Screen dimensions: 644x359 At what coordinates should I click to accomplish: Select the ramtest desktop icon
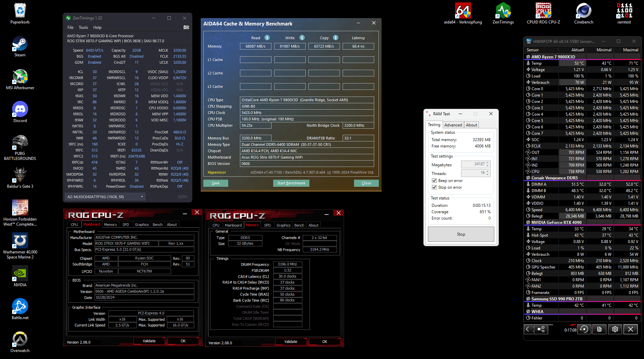[x=624, y=13]
